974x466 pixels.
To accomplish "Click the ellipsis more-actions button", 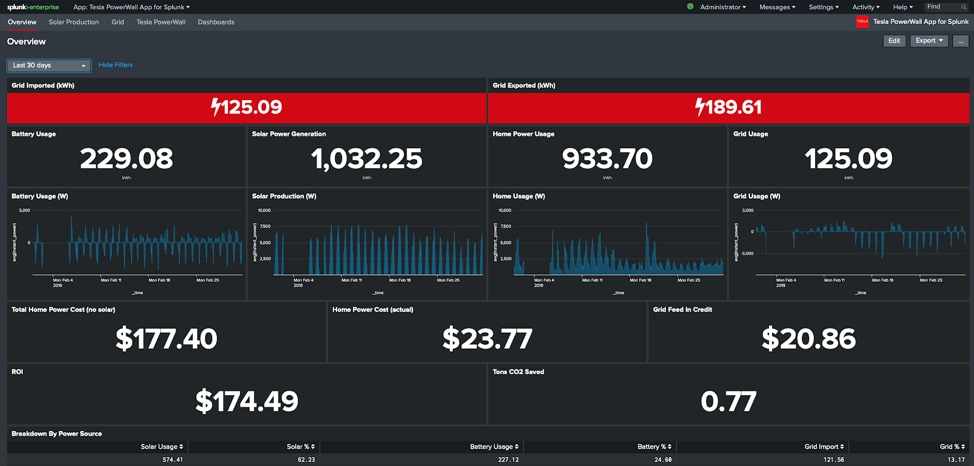I will coord(959,41).
